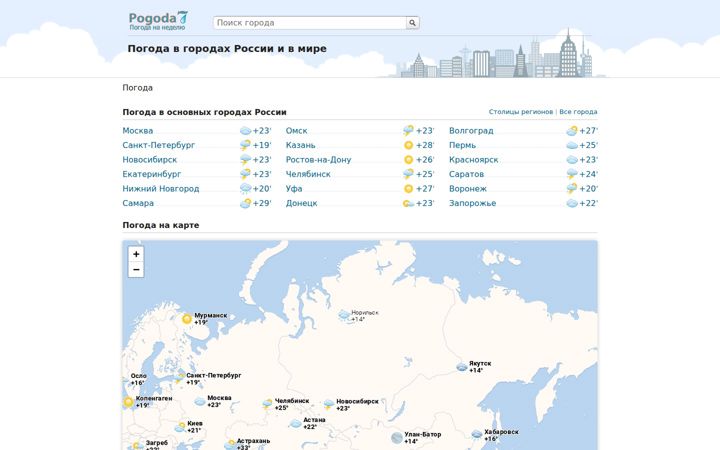Open the Все города link

coord(578,112)
